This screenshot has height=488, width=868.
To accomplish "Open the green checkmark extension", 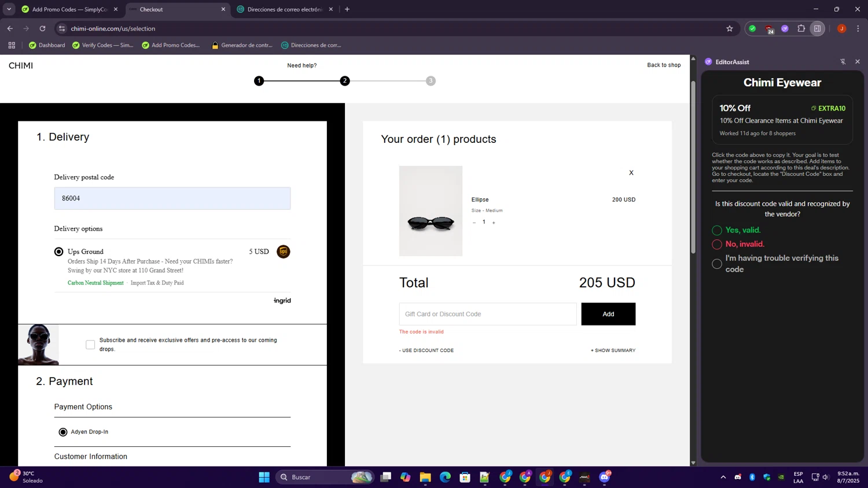I will click(752, 28).
